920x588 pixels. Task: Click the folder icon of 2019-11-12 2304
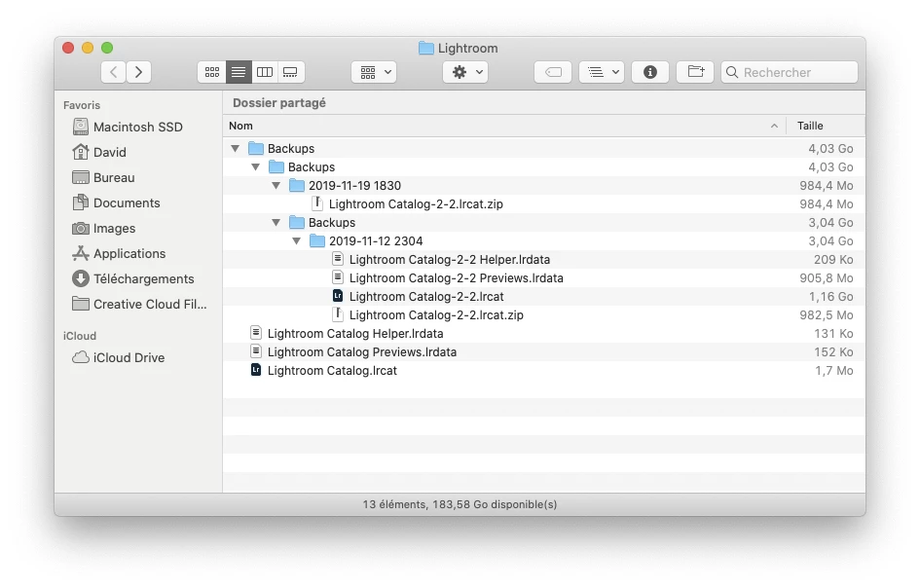(x=317, y=240)
